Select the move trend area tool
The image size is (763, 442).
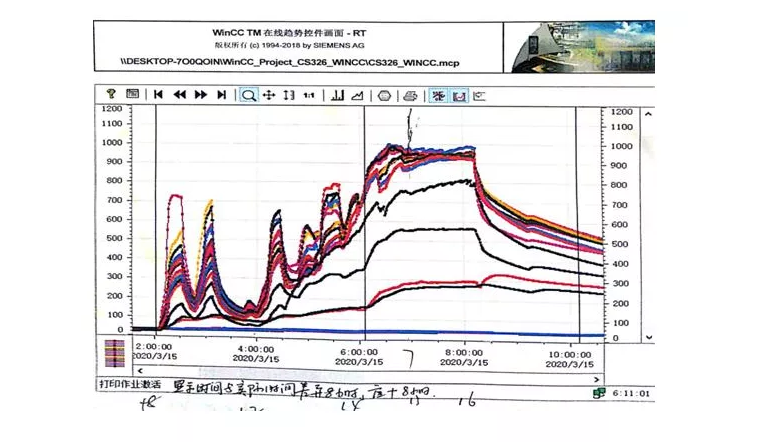click(x=268, y=95)
